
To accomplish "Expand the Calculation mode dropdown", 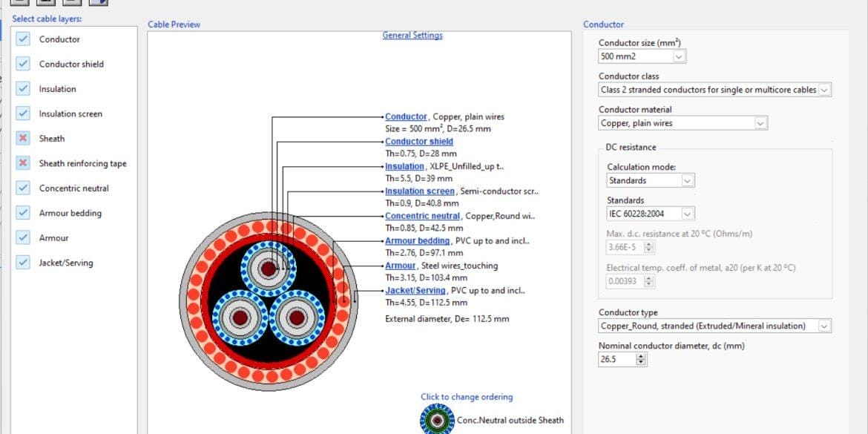I will [x=687, y=180].
